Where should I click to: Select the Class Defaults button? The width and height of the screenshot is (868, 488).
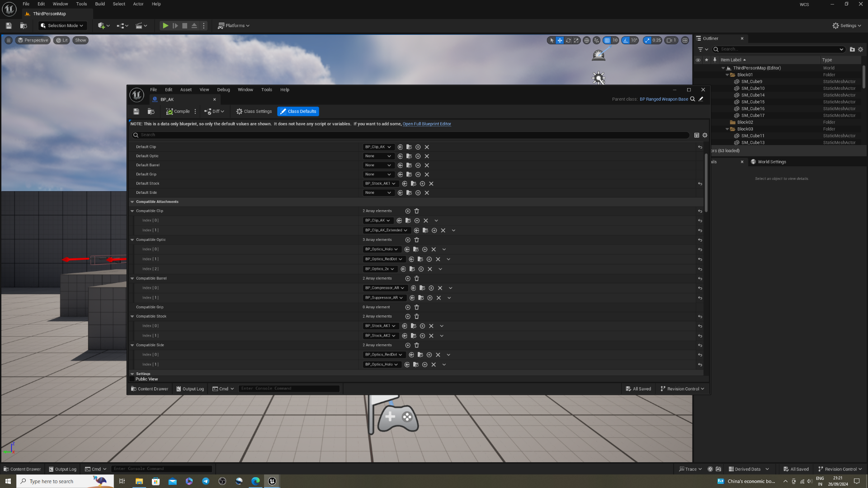click(x=298, y=112)
